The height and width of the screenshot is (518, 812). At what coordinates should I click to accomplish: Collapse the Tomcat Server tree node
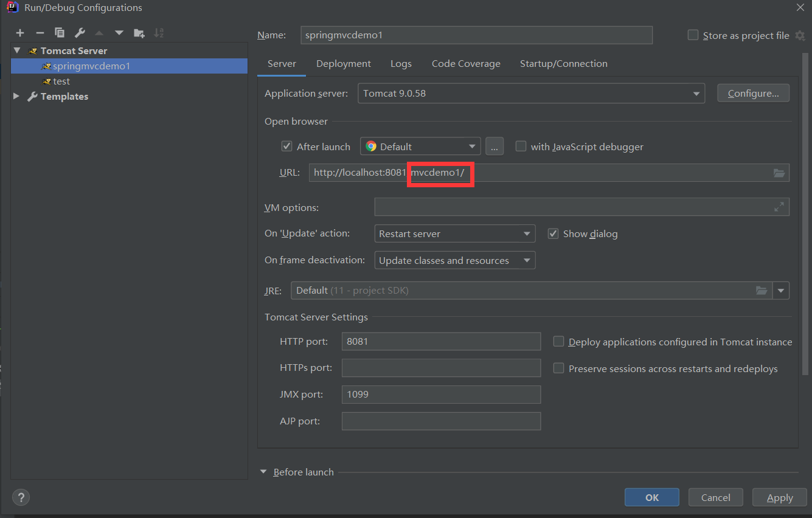click(x=17, y=50)
